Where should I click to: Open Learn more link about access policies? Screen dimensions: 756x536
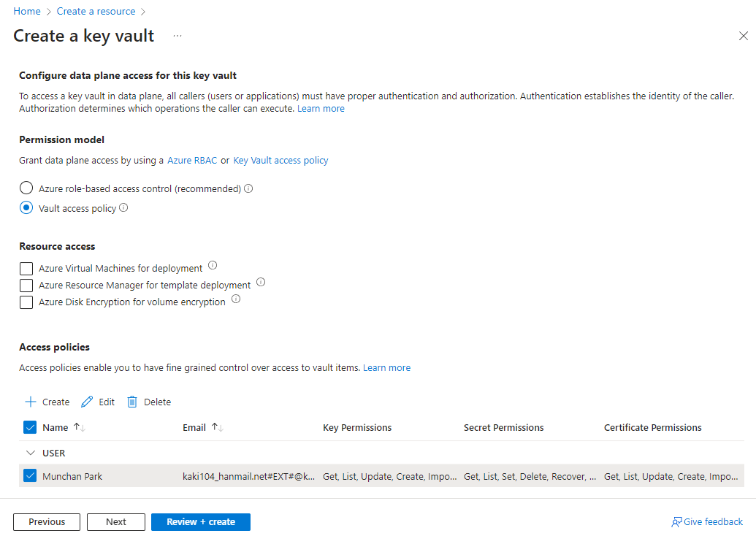coord(386,368)
